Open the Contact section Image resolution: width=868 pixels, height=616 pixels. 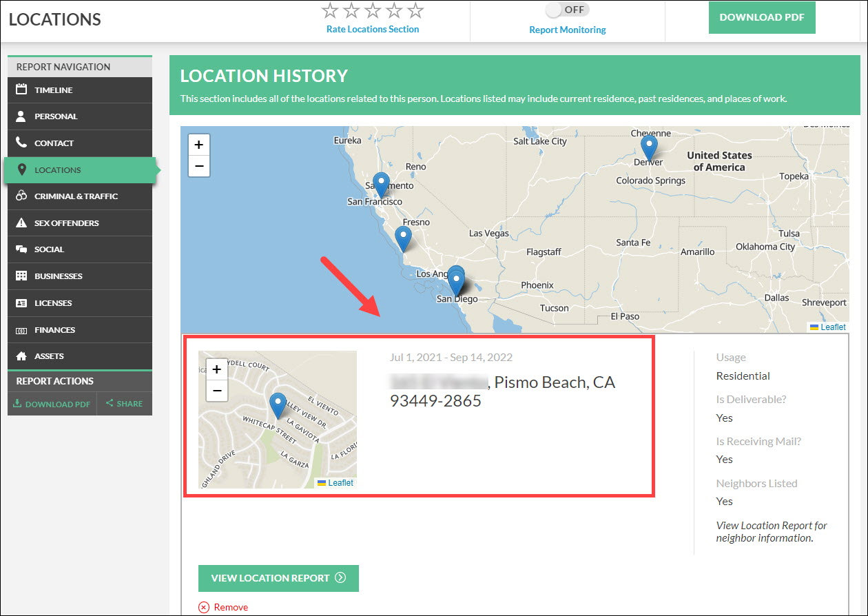point(80,143)
